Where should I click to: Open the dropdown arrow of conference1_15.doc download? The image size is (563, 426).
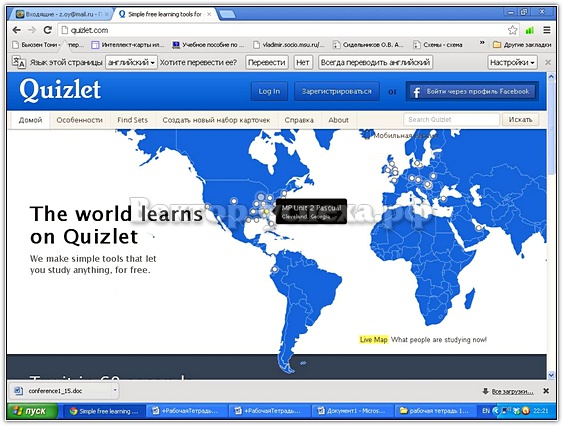tap(115, 389)
